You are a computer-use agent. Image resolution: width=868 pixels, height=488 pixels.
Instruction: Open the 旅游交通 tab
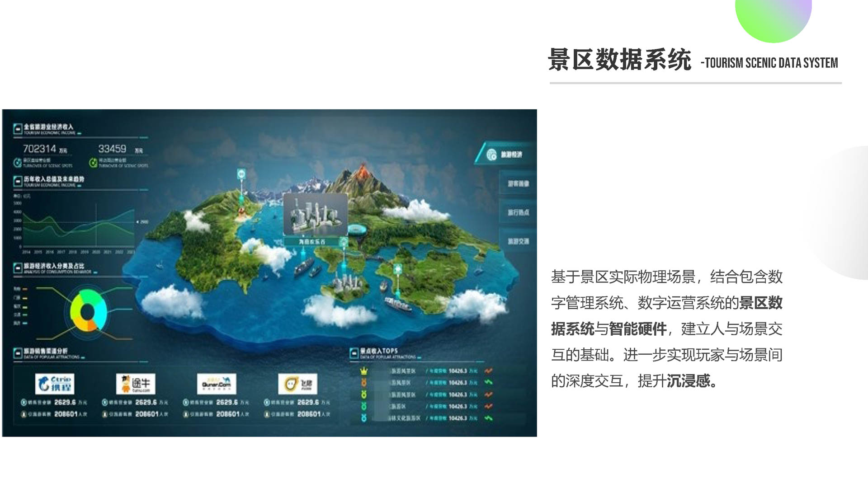[x=518, y=241]
